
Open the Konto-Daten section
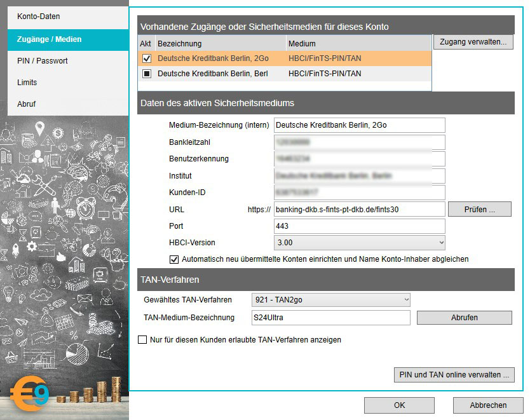(39, 17)
